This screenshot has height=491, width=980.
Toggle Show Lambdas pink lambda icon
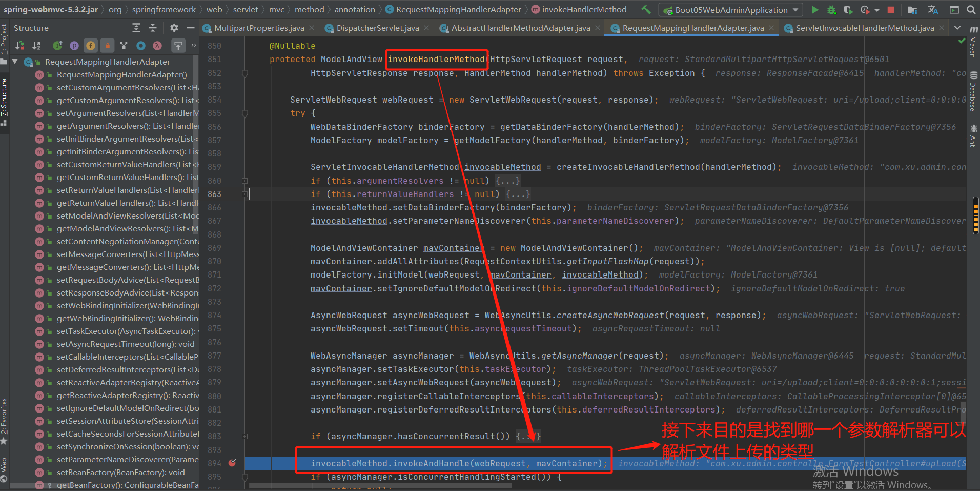click(x=157, y=46)
